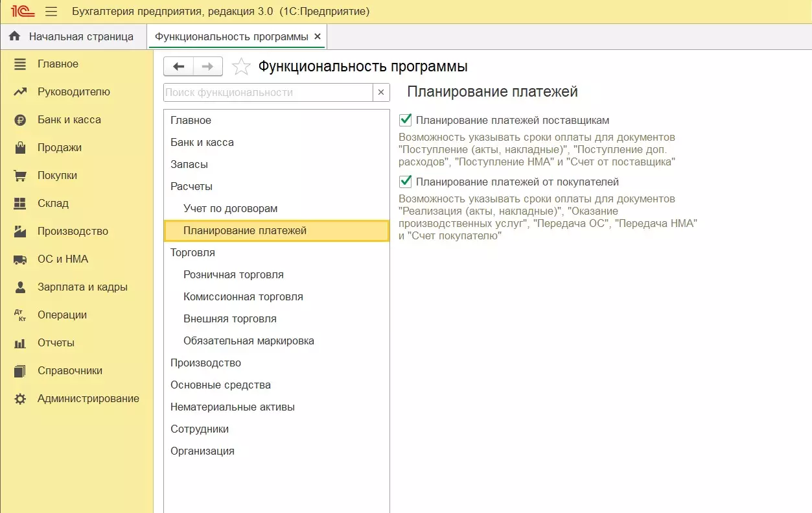Screen dimensions: 812x513
Task: Select Производство in the functionality list
Action: click(x=277, y=363)
